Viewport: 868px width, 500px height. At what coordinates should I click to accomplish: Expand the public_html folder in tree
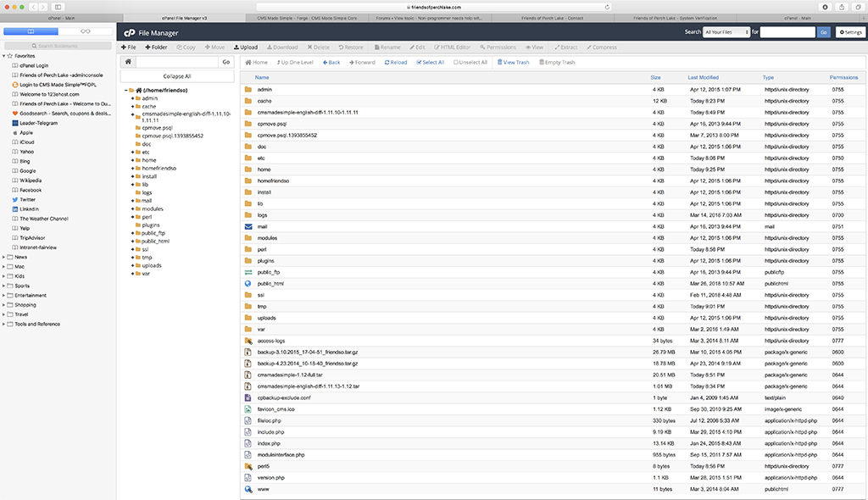[133, 241]
